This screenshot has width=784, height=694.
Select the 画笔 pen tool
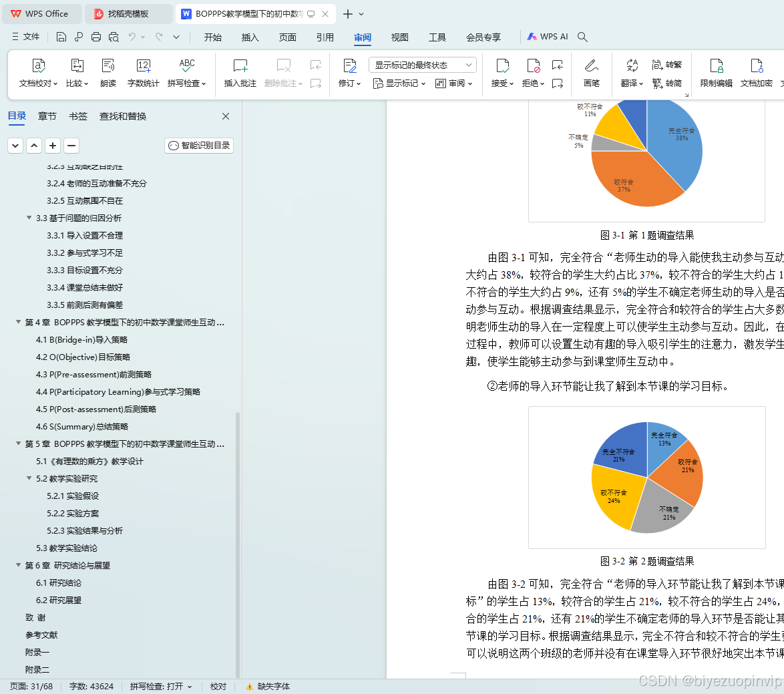pyautogui.click(x=592, y=73)
